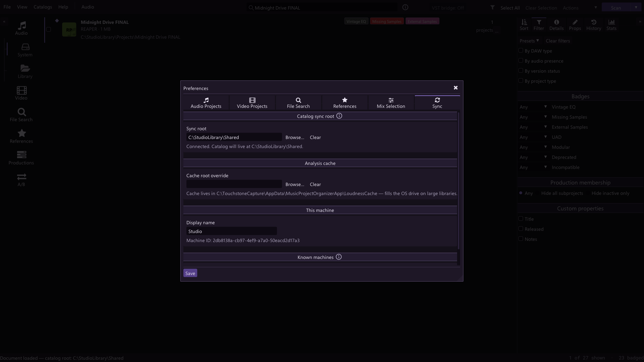Open the Details panel
Screen dimensions: 644x362
[x=556, y=25]
